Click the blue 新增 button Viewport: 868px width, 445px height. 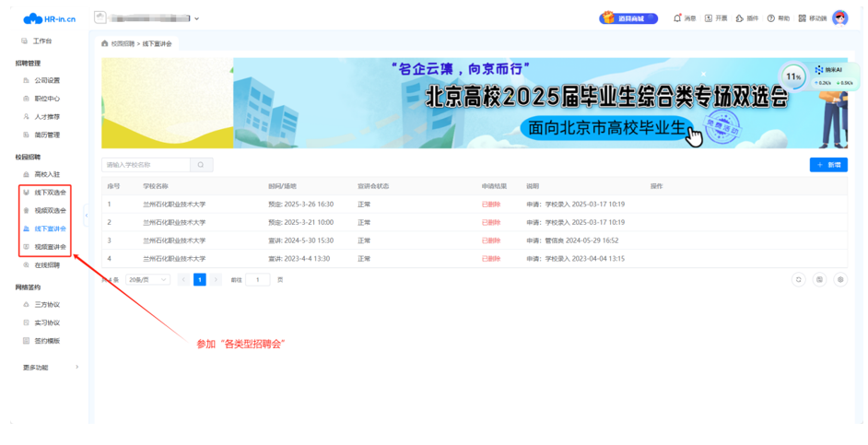pos(827,165)
